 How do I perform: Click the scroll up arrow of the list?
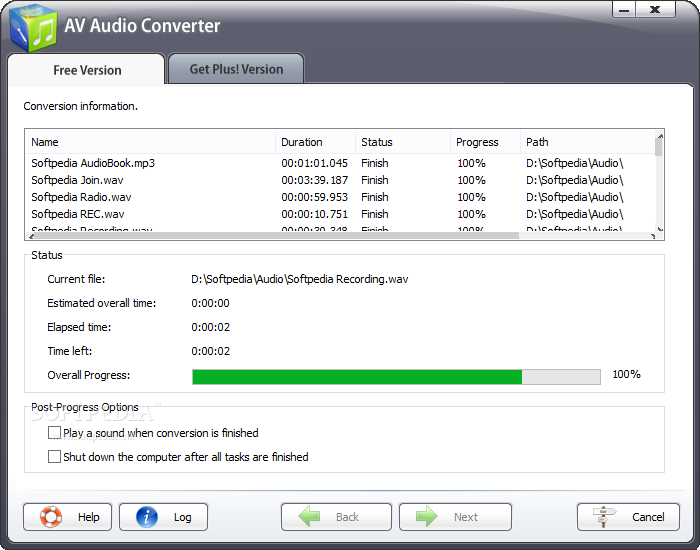pos(660,134)
